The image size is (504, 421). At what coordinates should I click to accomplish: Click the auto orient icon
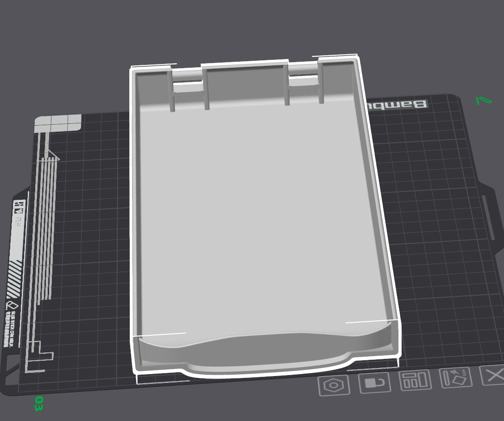click(455, 378)
